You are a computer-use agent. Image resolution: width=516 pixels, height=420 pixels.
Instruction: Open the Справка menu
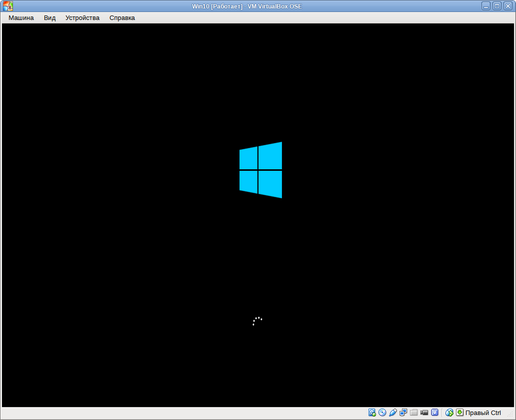pyautogui.click(x=122, y=18)
